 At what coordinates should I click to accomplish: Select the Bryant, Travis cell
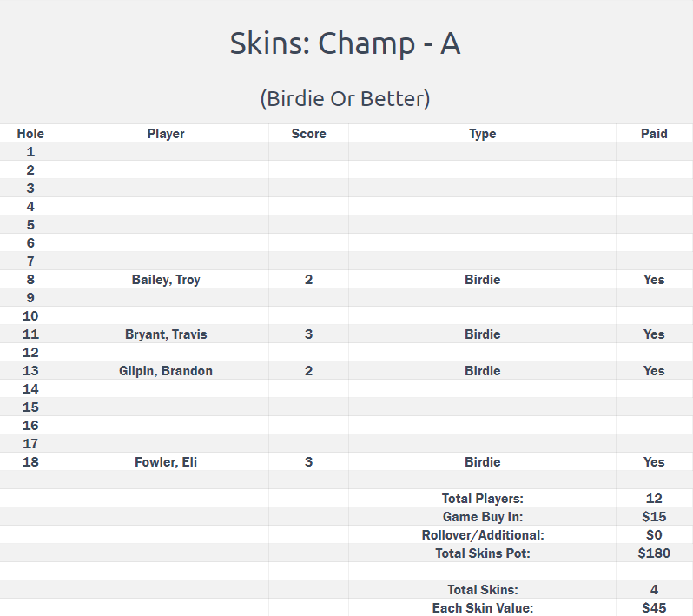pyautogui.click(x=166, y=334)
